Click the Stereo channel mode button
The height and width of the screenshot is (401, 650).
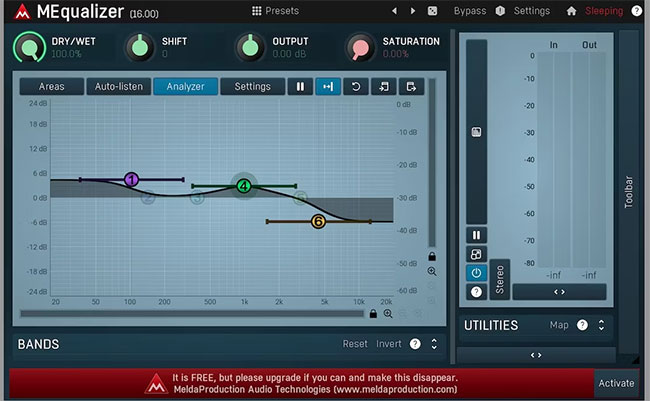500,279
